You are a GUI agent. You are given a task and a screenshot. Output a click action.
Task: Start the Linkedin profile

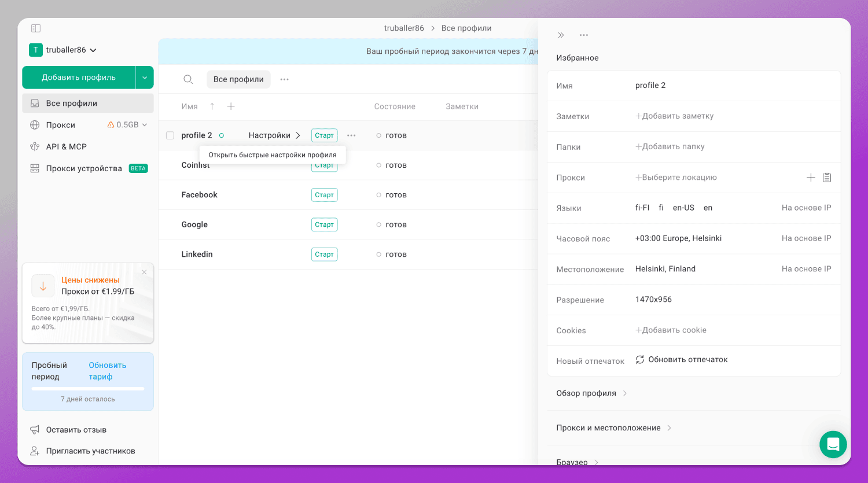(324, 255)
